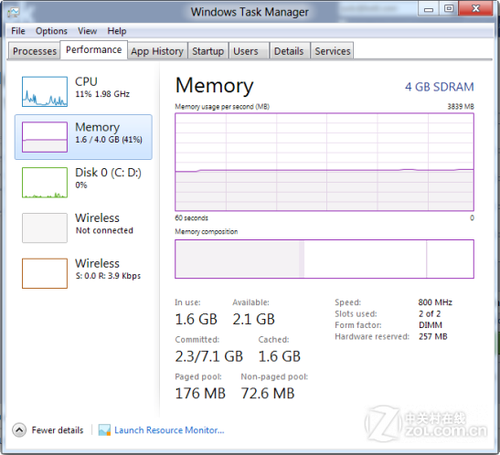Image resolution: width=500 pixels, height=455 pixels.
Task: Select the orange Wireless graph thumbnail
Action: click(45, 273)
